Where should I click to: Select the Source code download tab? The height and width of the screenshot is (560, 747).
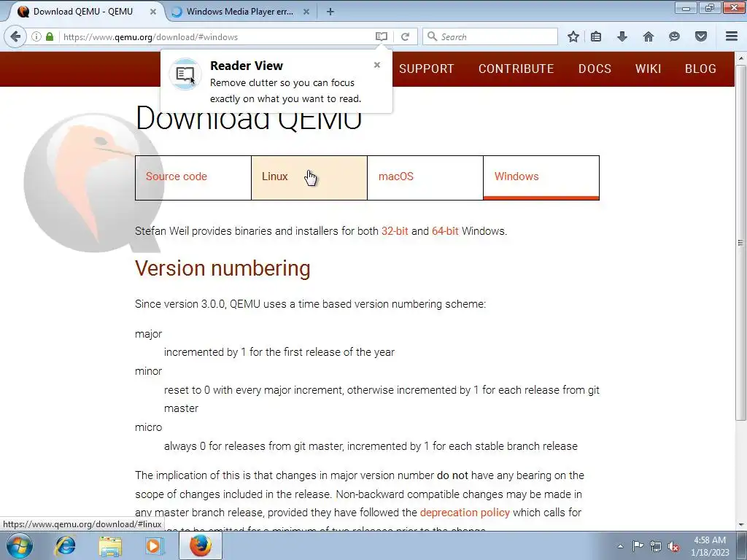coord(193,178)
